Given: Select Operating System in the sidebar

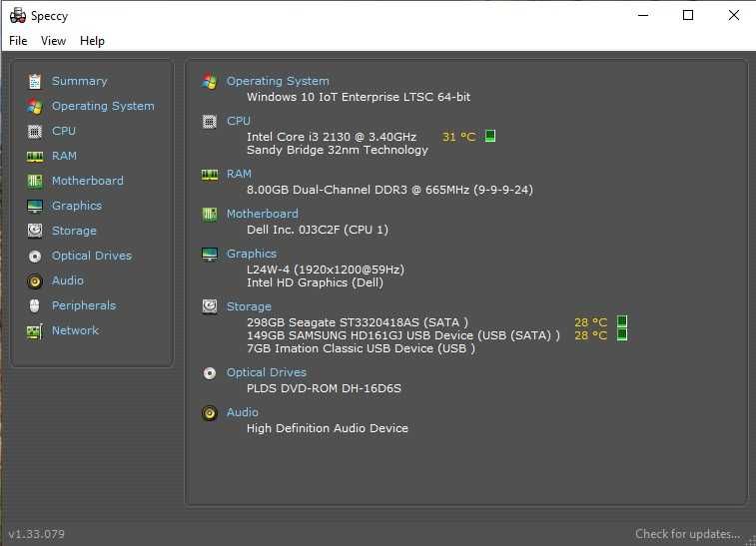Looking at the screenshot, I should point(103,106).
